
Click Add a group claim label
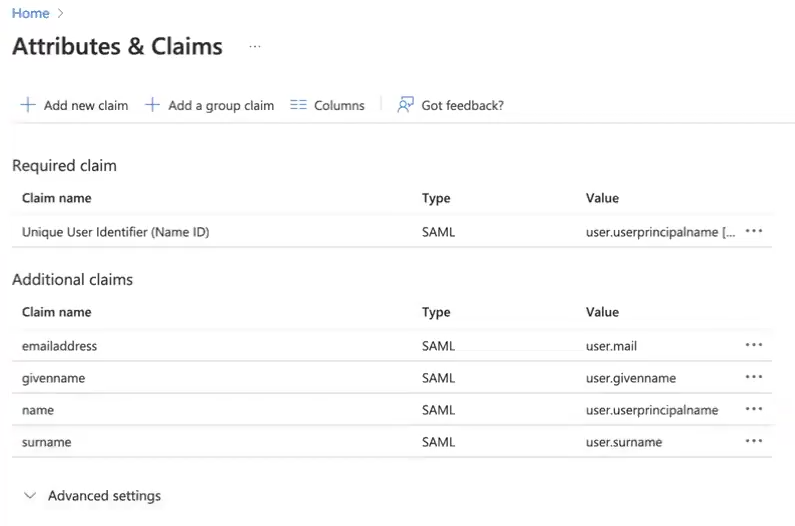[x=221, y=106]
